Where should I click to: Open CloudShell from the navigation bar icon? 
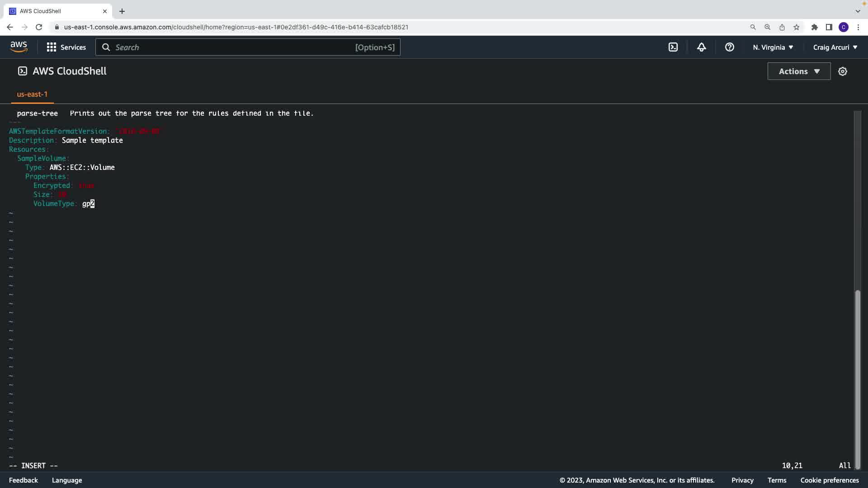tap(673, 47)
